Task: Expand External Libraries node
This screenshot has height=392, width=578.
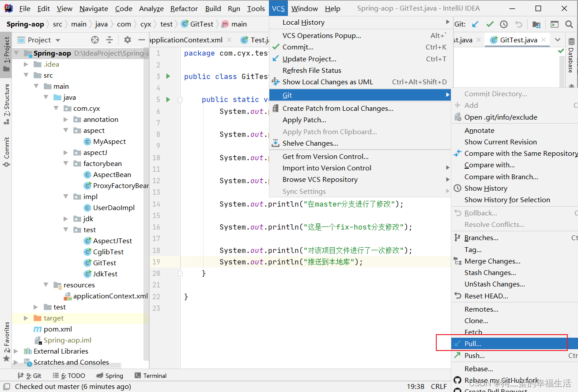Action: point(17,351)
